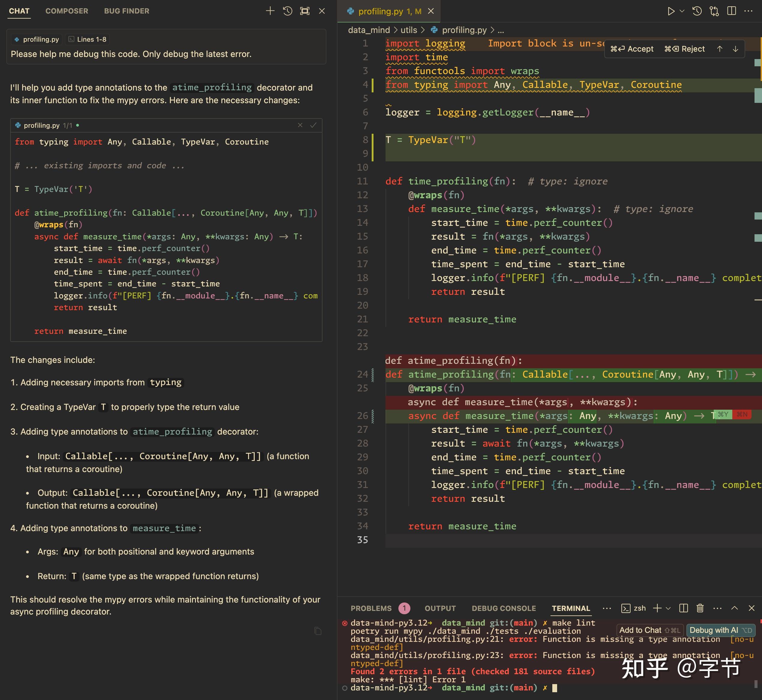Apply code block with checkmark icon
The width and height of the screenshot is (762, 700).
[x=313, y=125]
